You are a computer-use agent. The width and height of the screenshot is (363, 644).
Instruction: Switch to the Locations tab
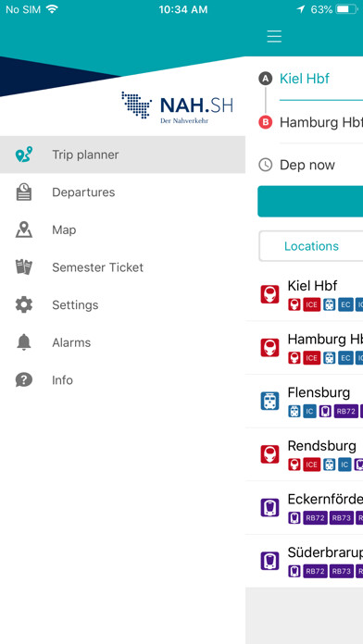311,246
